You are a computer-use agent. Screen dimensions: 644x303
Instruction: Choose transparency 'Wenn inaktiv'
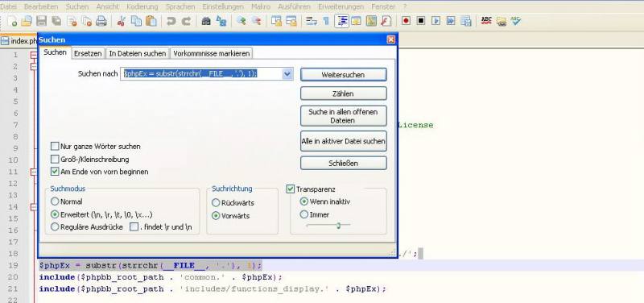304,201
